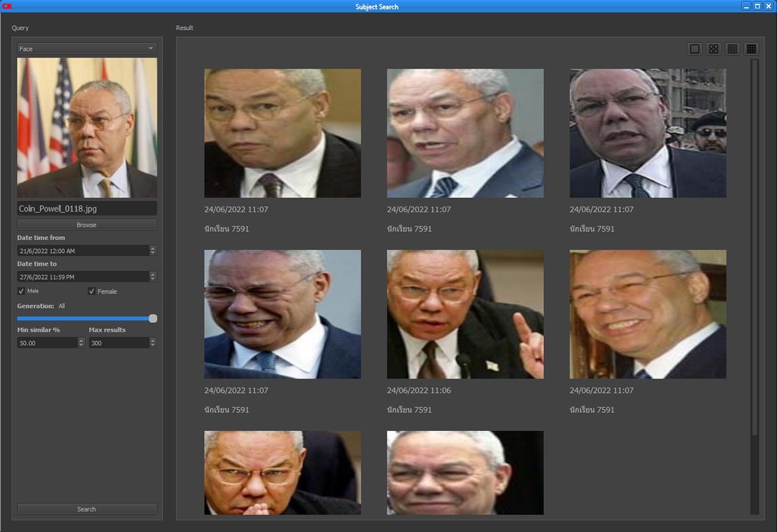Click the Search button
Screen dimensions: 777x532
click(x=87, y=509)
